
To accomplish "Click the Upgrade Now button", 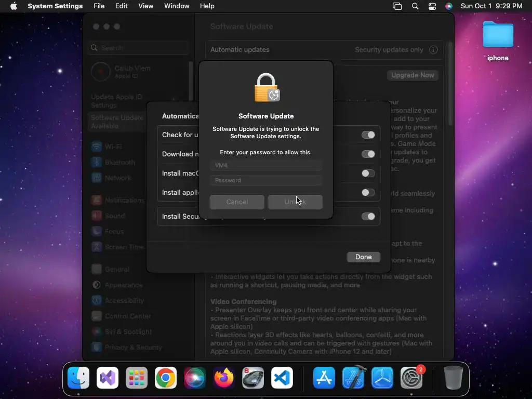I will 413,75.
